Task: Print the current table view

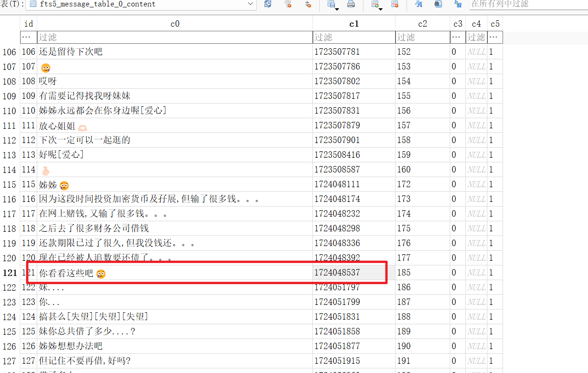Action: (351, 4)
